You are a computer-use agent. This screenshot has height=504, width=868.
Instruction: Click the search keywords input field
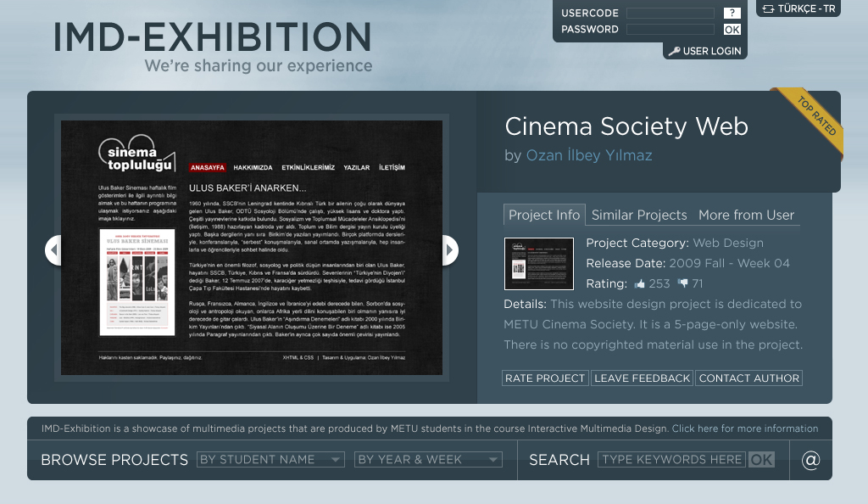click(672, 460)
